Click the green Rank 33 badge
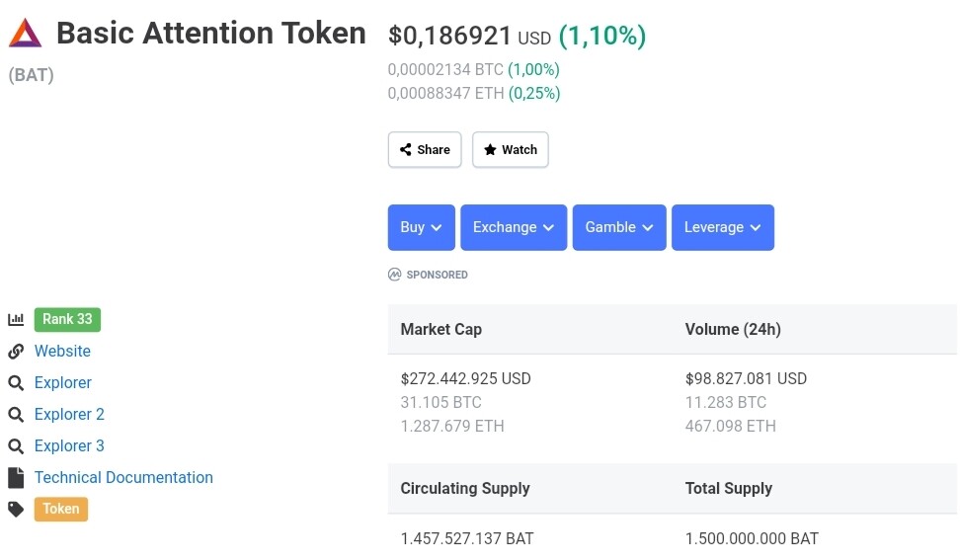 pos(67,319)
